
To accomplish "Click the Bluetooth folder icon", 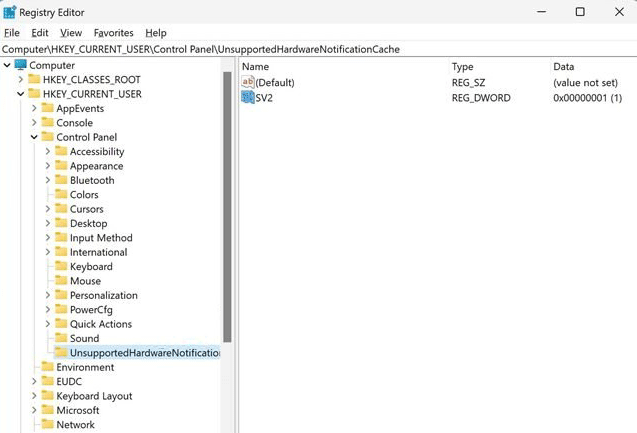I will tap(61, 180).
